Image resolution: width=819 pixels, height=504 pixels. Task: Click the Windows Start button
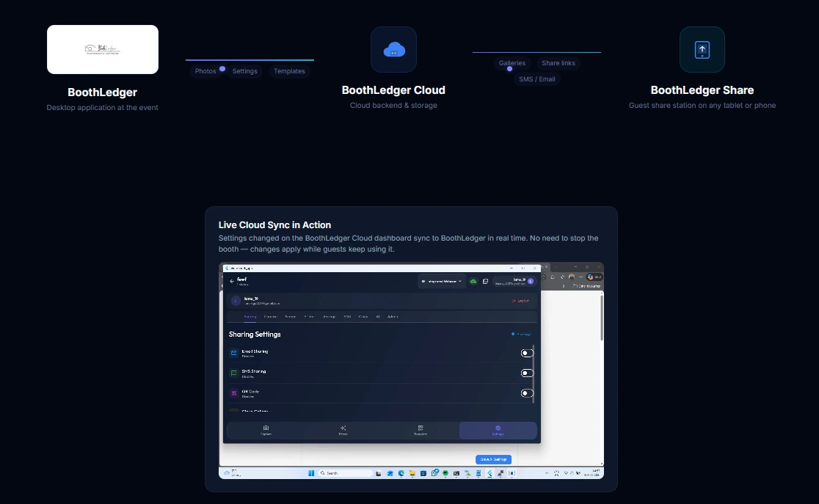311,473
